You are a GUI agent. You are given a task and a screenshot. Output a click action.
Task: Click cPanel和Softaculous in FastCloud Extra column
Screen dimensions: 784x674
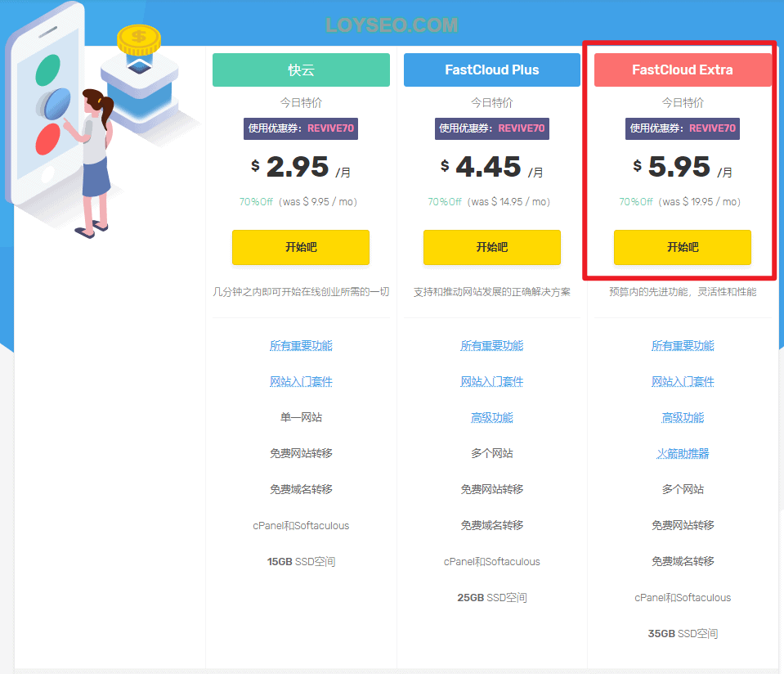point(683,598)
